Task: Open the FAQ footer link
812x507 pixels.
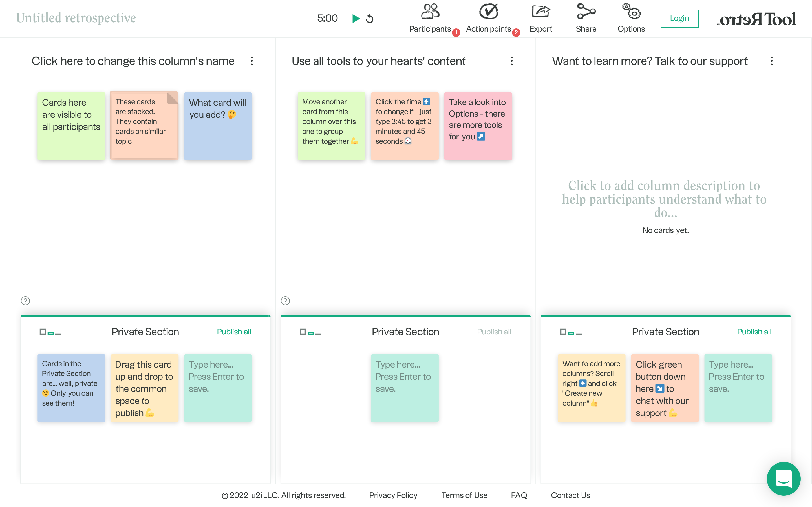Action: coord(519,495)
